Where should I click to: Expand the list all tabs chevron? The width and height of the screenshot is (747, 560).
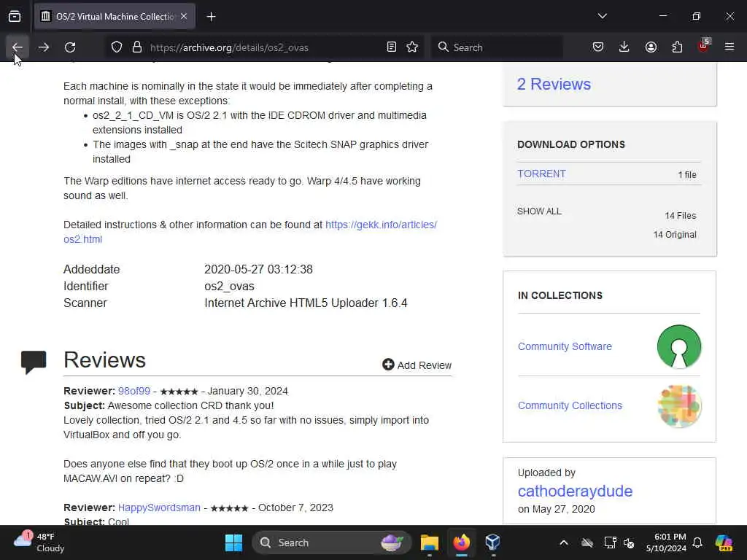click(x=602, y=16)
